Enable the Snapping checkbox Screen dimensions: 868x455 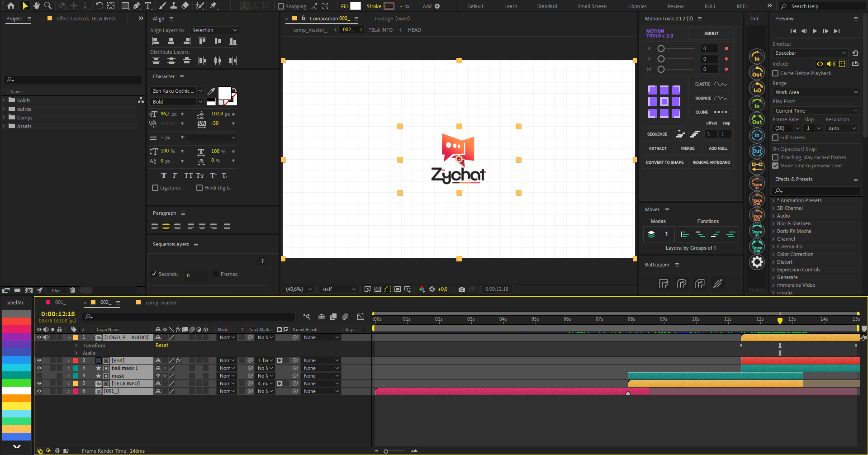281,6
